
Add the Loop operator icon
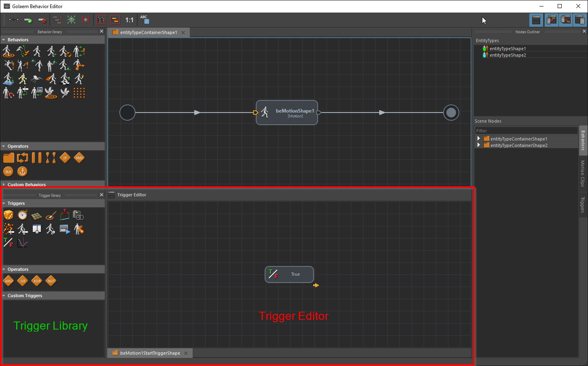[x=23, y=158]
